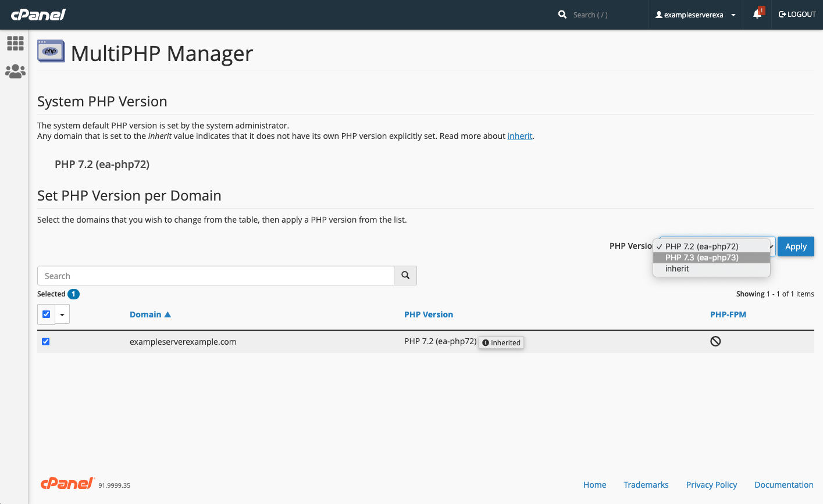Open the User Manager people icon
The image size is (823, 504).
(x=15, y=72)
